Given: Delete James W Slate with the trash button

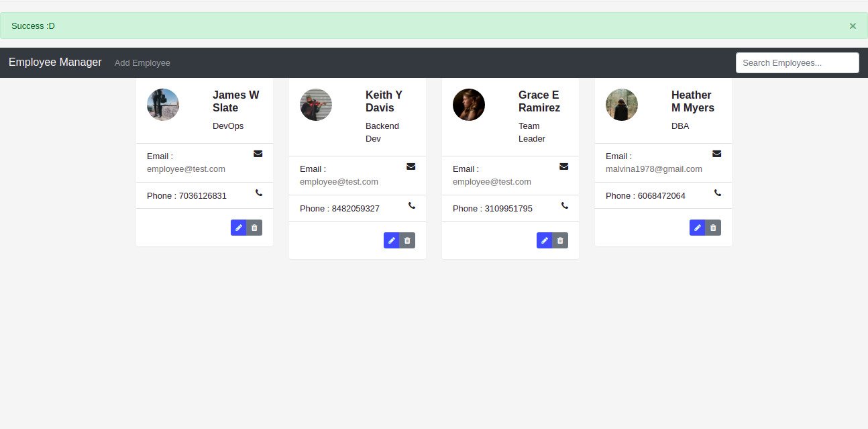Looking at the screenshot, I should coord(254,228).
